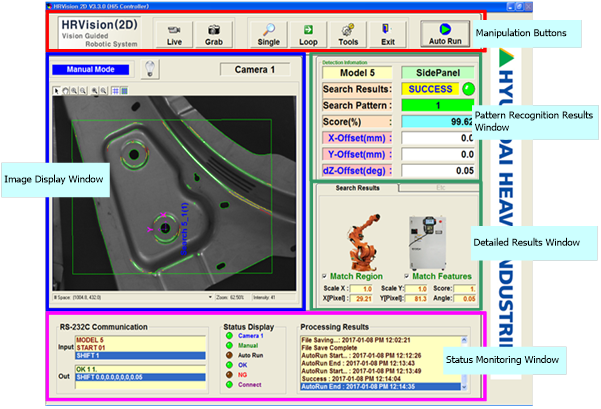Click the Exit button
Image resolution: width=601 pixels, height=409 pixels.
[x=388, y=34]
